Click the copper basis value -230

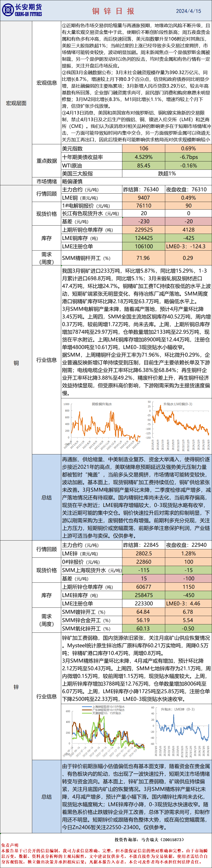[144, 221]
